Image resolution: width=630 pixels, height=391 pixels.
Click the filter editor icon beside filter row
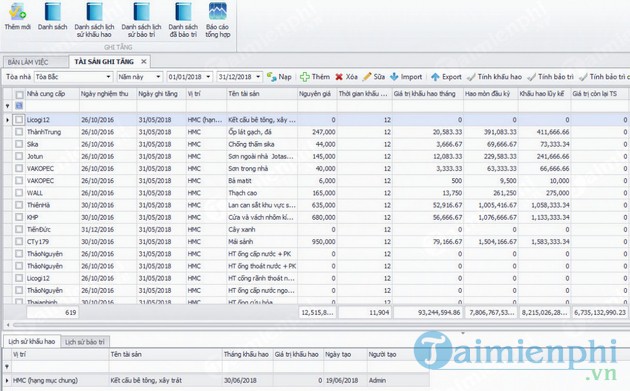[x=19, y=106]
